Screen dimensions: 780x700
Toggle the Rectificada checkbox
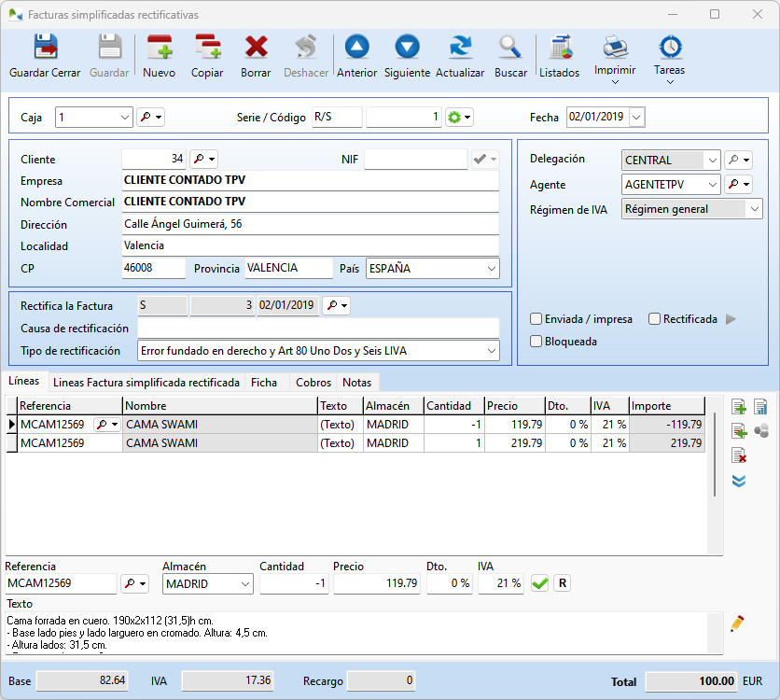pyautogui.click(x=655, y=319)
